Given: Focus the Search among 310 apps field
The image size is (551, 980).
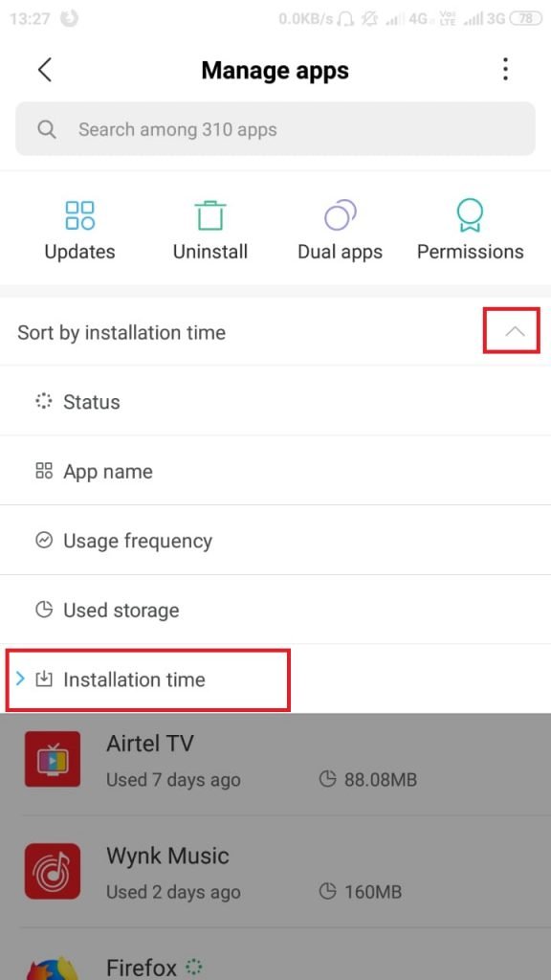Looking at the screenshot, I should click(x=275, y=129).
